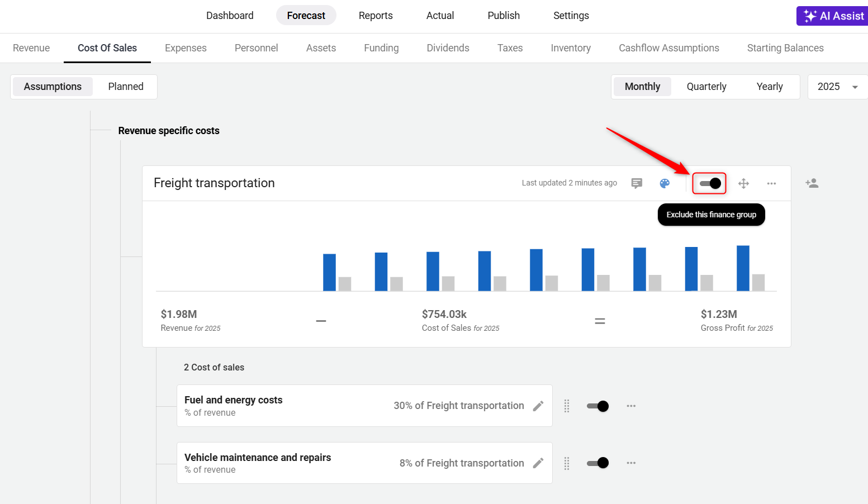Click the add person icon
868x504 pixels.
tap(812, 183)
